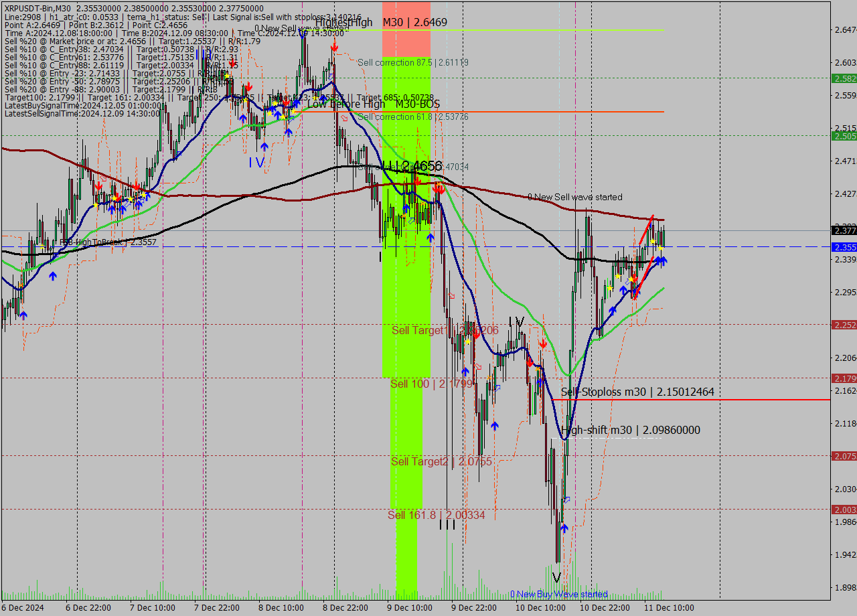The width and height of the screenshot is (857, 616).
Task: Click the 'Low before High M30-BOS' label
Action: click(x=374, y=104)
